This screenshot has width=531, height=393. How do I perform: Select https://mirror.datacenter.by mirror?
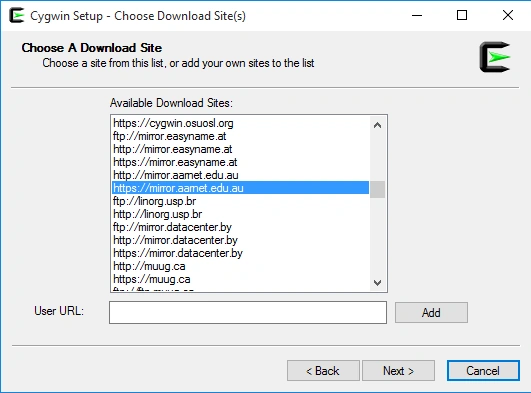240,253
